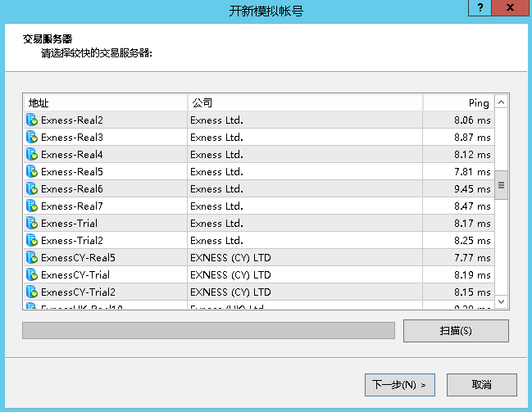Click company cell in ExnessCY-Real5 row

[305, 258]
